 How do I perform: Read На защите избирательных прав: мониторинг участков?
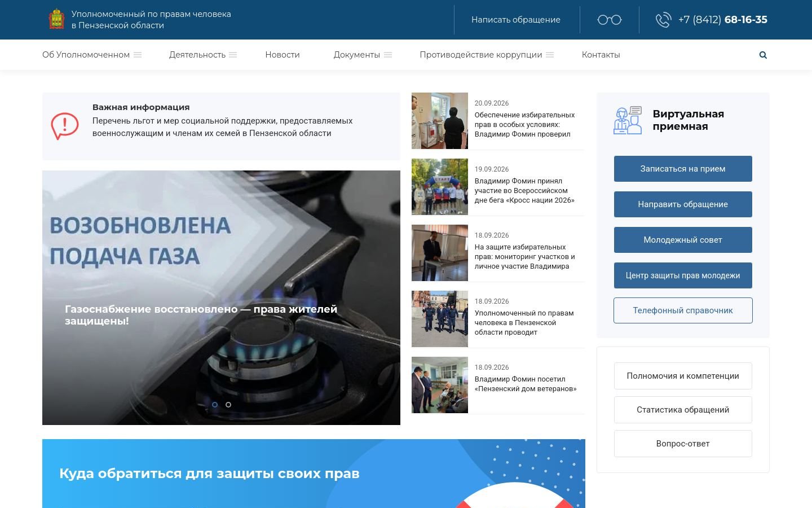point(524,257)
